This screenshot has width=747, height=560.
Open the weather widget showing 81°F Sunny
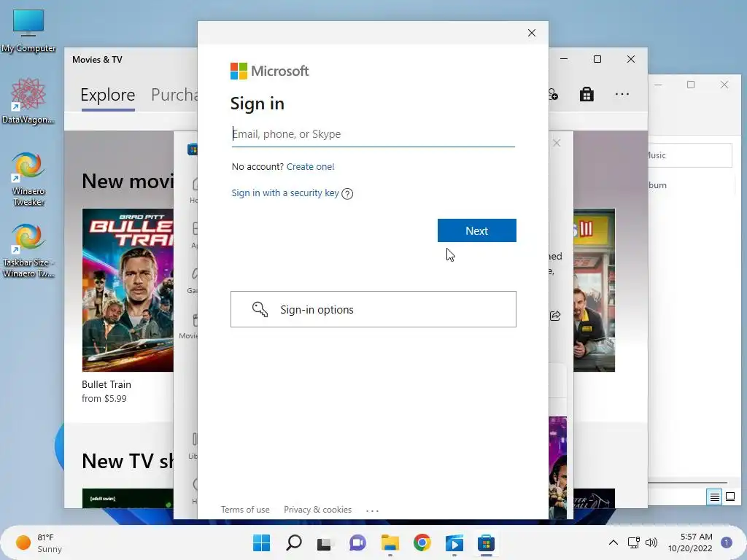pyautogui.click(x=39, y=542)
